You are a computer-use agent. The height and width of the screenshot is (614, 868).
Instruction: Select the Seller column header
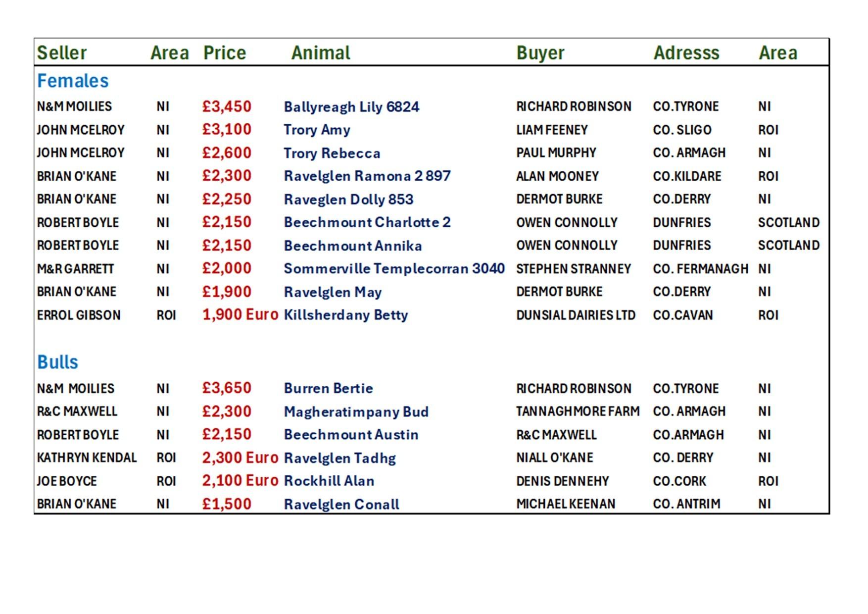tap(62, 53)
